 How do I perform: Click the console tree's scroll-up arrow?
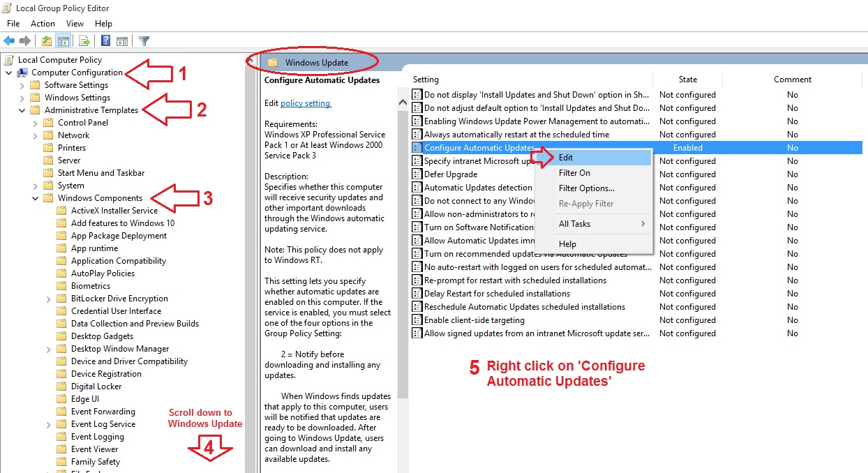click(250, 60)
